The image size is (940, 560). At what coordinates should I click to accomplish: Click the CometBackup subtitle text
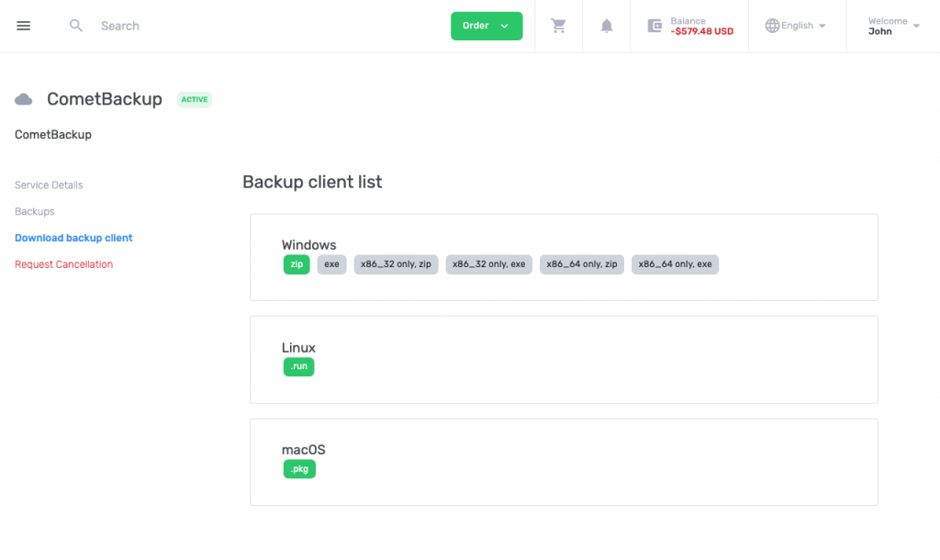pyautogui.click(x=52, y=135)
